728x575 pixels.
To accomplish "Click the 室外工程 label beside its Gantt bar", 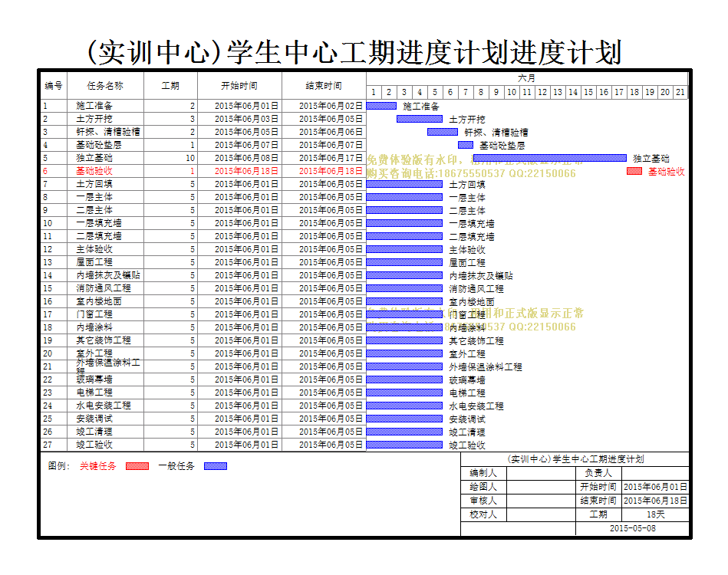I will [467, 353].
